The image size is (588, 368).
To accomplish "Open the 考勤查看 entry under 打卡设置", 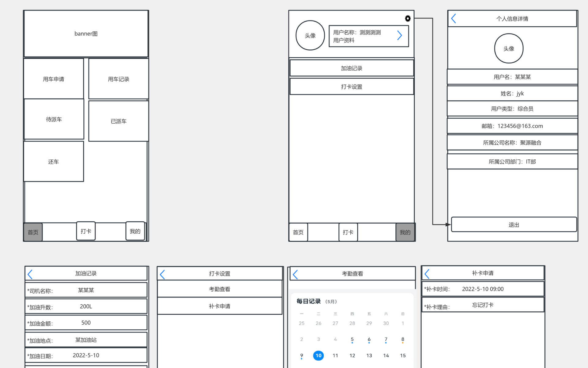I will click(220, 289).
